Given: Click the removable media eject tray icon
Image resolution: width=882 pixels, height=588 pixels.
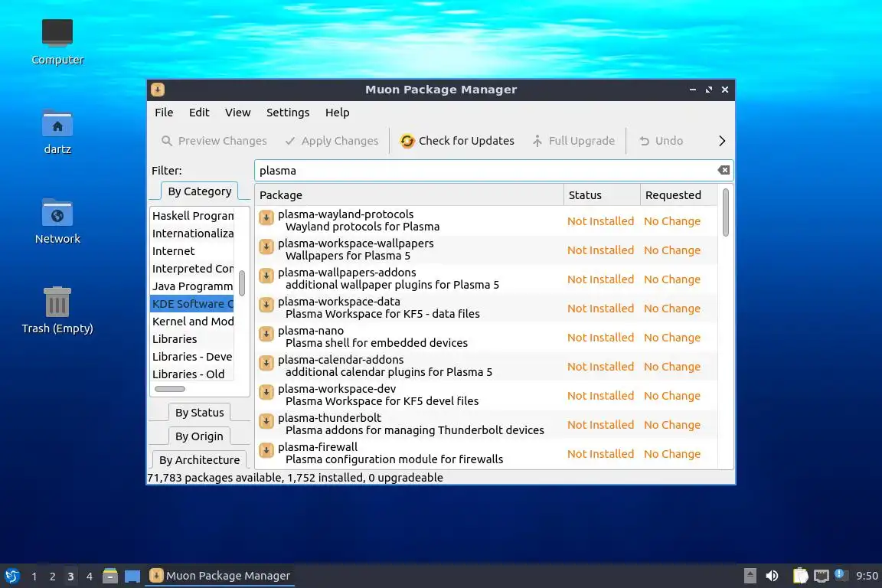Looking at the screenshot, I should (x=750, y=576).
